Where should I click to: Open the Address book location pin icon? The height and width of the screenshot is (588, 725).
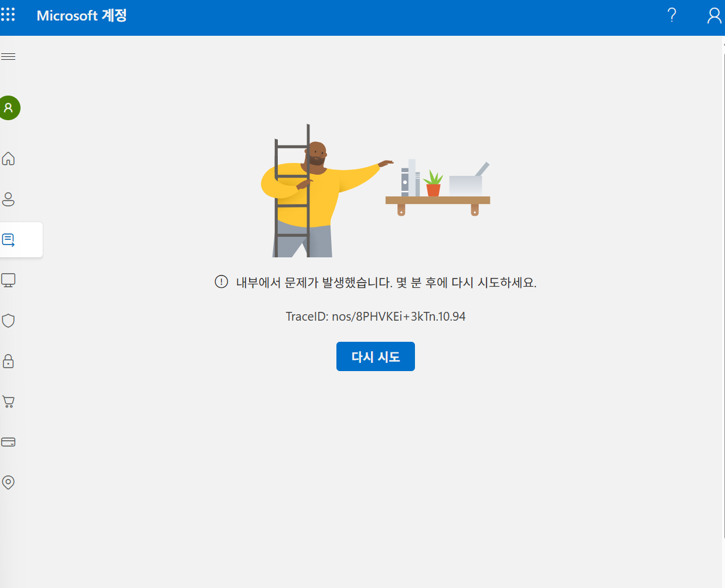coord(8,482)
